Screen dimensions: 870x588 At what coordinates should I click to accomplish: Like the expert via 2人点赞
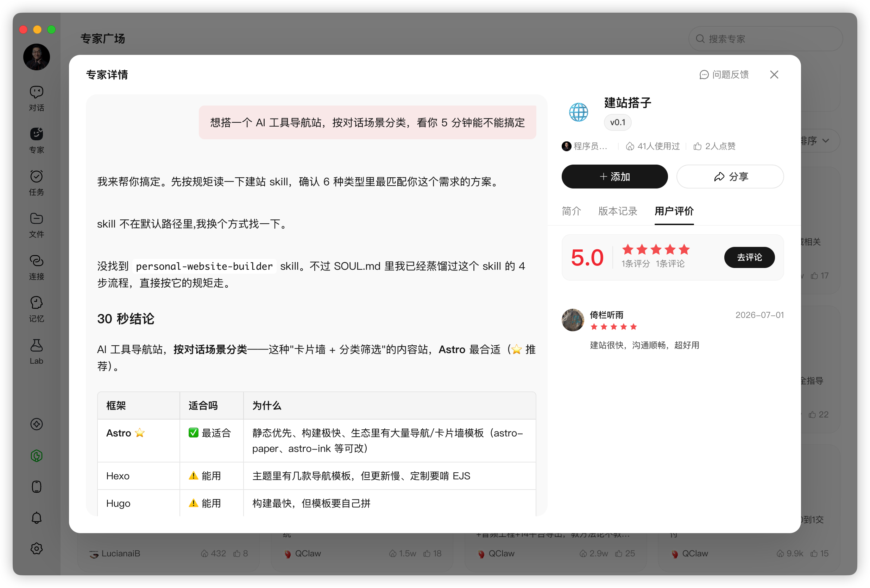[x=714, y=146]
